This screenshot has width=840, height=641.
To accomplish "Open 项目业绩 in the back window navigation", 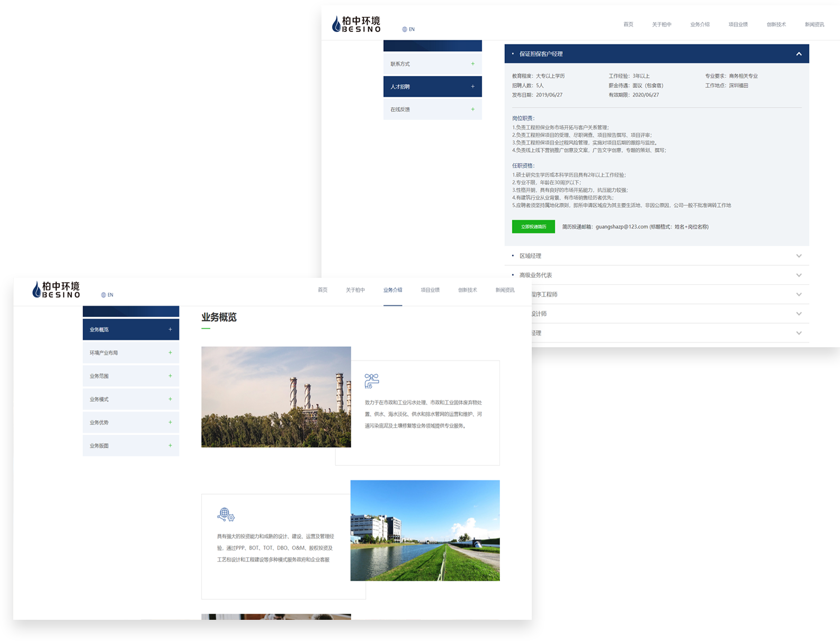I will pos(738,24).
